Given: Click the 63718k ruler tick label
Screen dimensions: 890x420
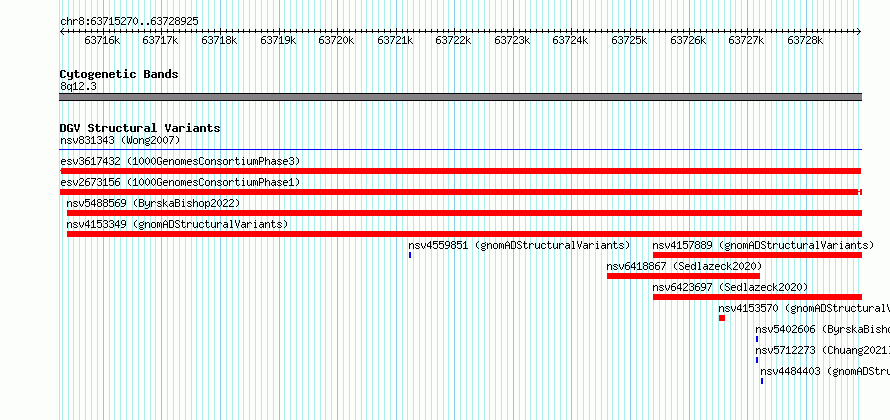Looking at the screenshot, I should pyautogui.click(x=219, y=40).
